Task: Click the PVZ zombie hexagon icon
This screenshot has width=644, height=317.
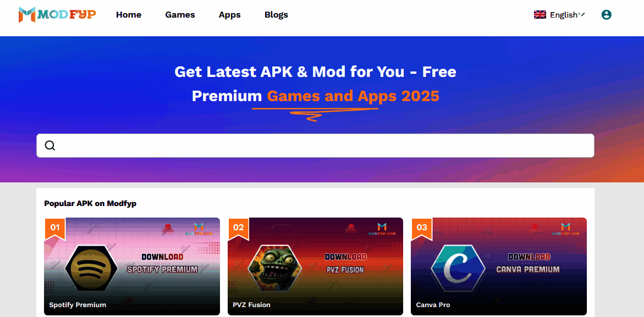Action: (x=274, y=267)
